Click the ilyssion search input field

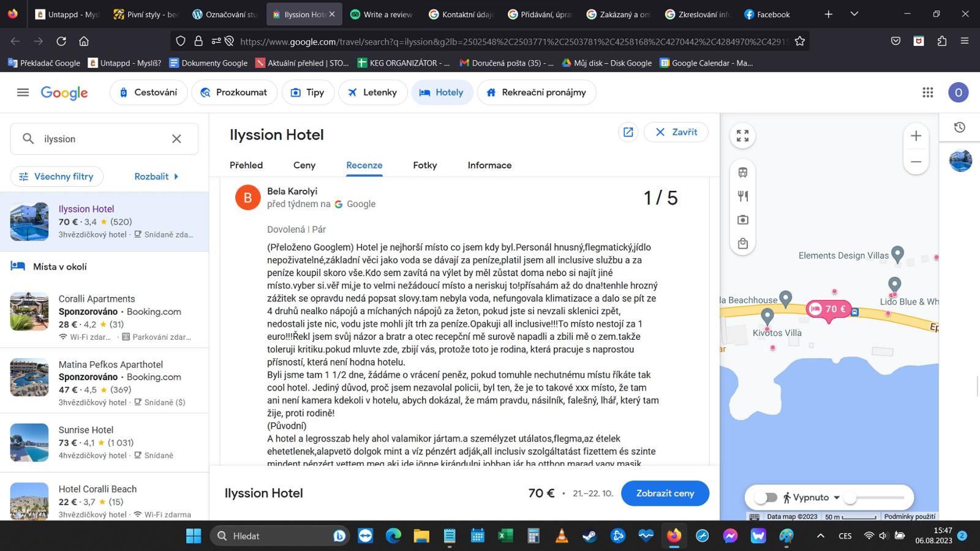[x=104, y=139]
